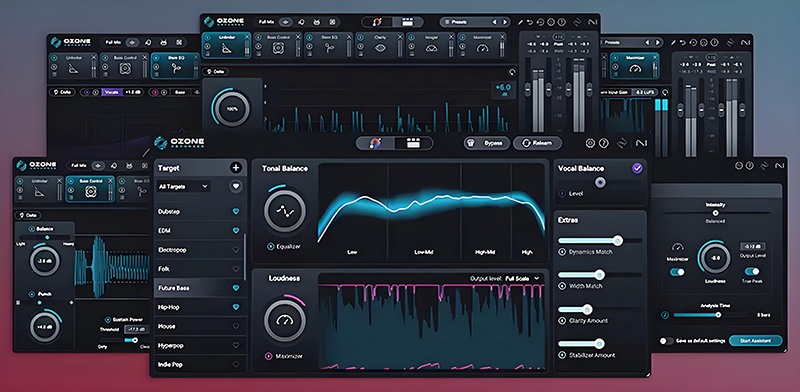Open the Output level Full Scale dropdown

pos(522,278)
